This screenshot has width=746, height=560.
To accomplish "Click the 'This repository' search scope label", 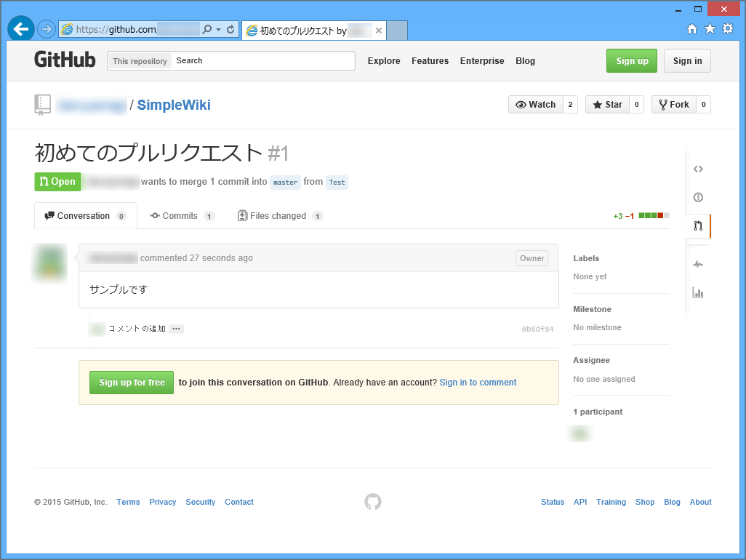I will point(140,61).
